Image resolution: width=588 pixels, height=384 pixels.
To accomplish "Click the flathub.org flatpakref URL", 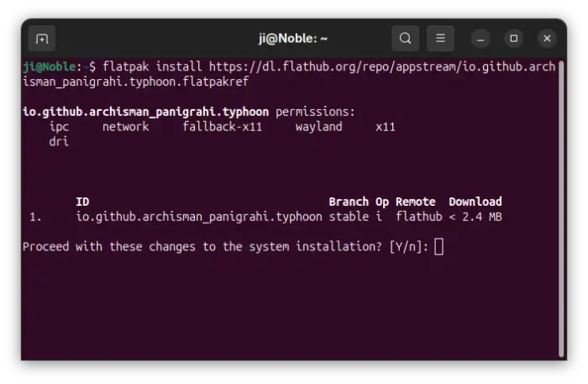I will point(381,66).
